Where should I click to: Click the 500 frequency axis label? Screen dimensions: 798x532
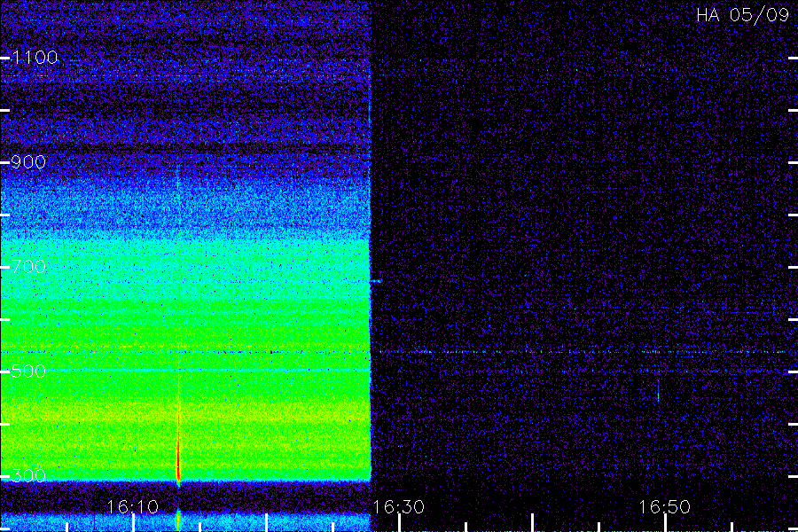(28, 372)
